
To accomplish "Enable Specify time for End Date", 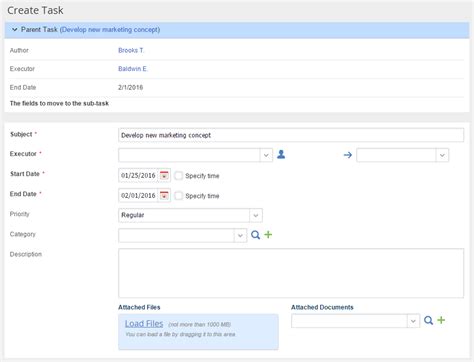I will click(179, 196).
